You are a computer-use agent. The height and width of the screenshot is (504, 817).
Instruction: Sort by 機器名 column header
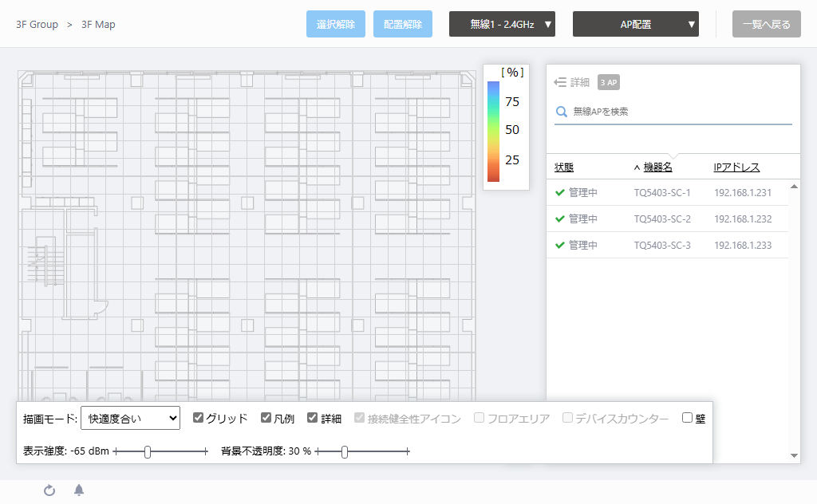click(657, 167)
